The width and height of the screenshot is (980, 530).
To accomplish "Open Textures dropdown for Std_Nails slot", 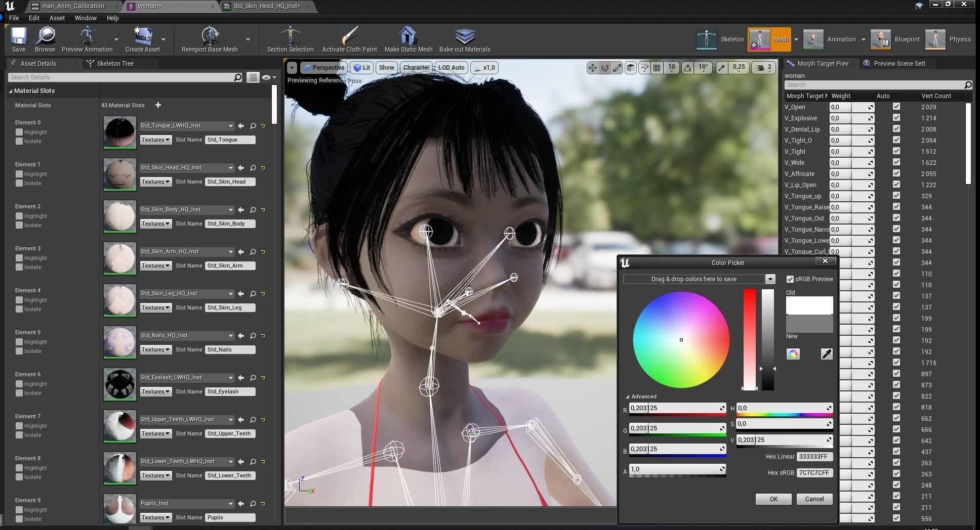I will coord(155,349).
